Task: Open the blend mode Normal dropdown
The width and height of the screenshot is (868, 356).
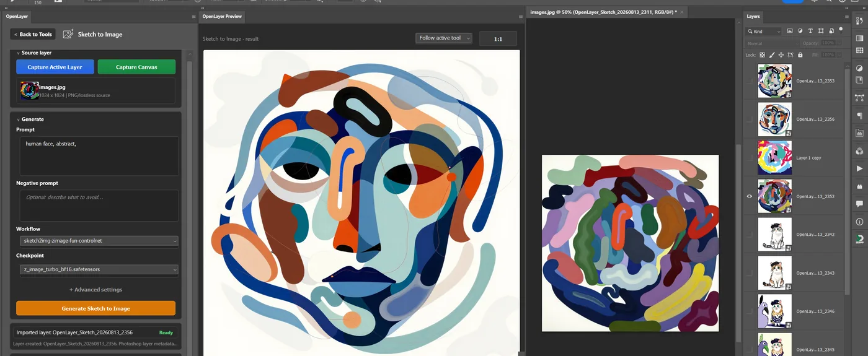Action: point(772,43)
